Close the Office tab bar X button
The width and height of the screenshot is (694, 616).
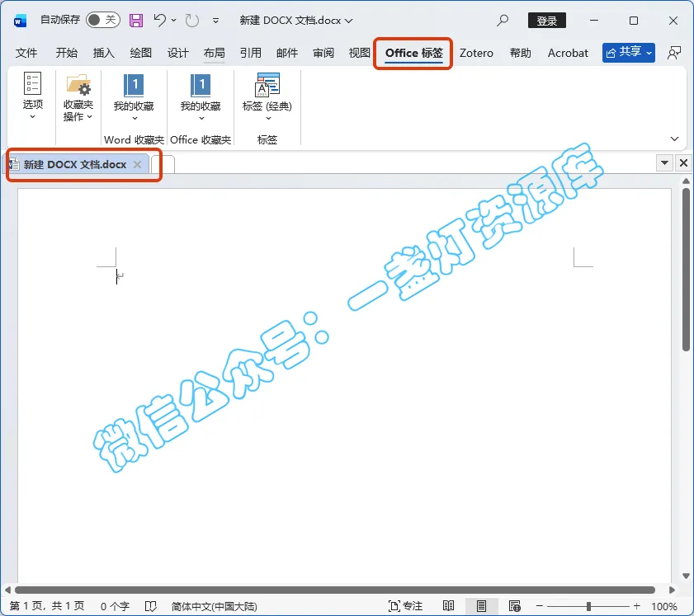point(683,162)
